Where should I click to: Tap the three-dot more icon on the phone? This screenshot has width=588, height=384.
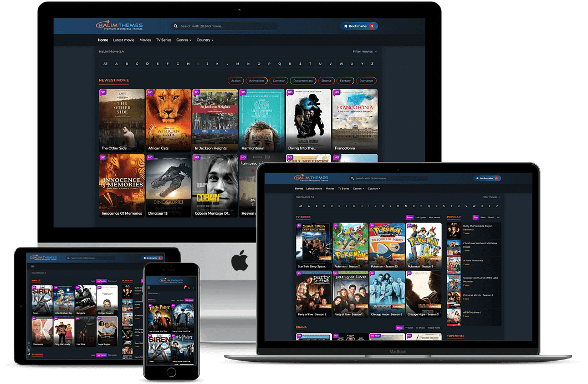193,288
